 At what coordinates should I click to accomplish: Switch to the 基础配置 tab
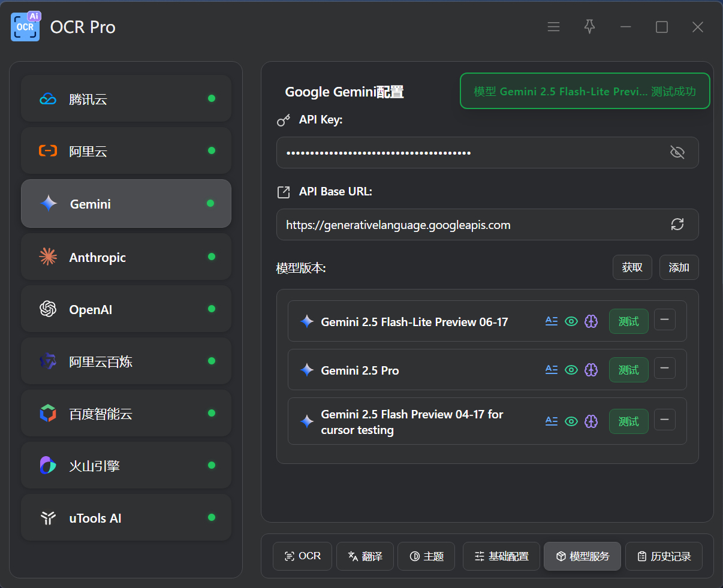coord(501,556)
